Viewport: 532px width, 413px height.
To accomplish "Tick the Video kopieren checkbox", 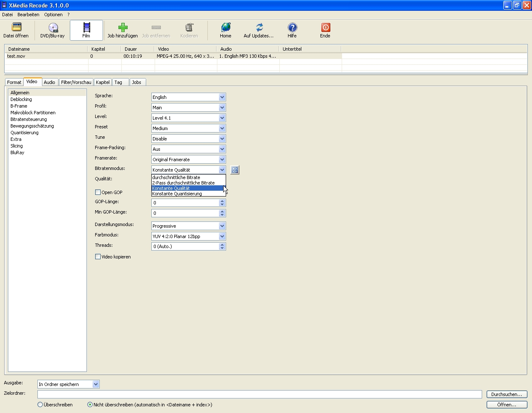I will tap(98, 257).
